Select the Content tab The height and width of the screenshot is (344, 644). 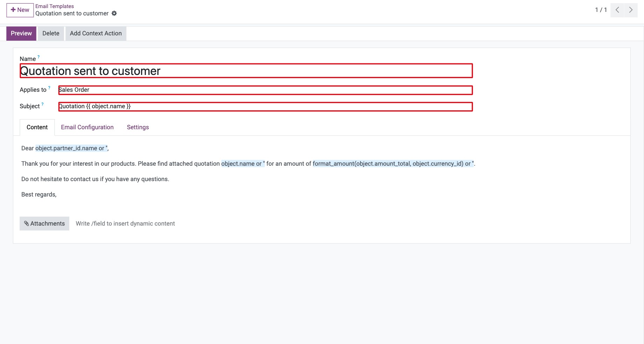(x=37, y=128)
